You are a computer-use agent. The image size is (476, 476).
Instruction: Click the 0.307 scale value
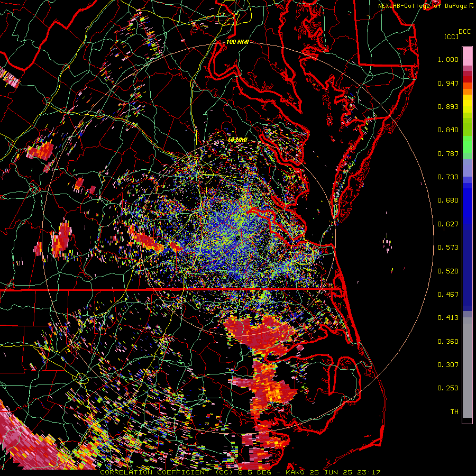coord(448,365)
